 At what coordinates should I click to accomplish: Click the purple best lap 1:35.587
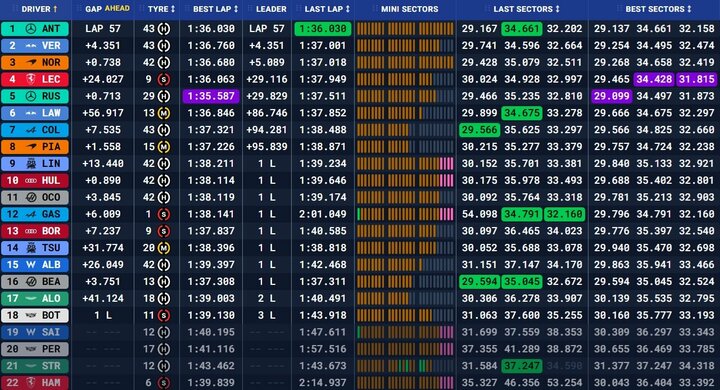point(211,96)
